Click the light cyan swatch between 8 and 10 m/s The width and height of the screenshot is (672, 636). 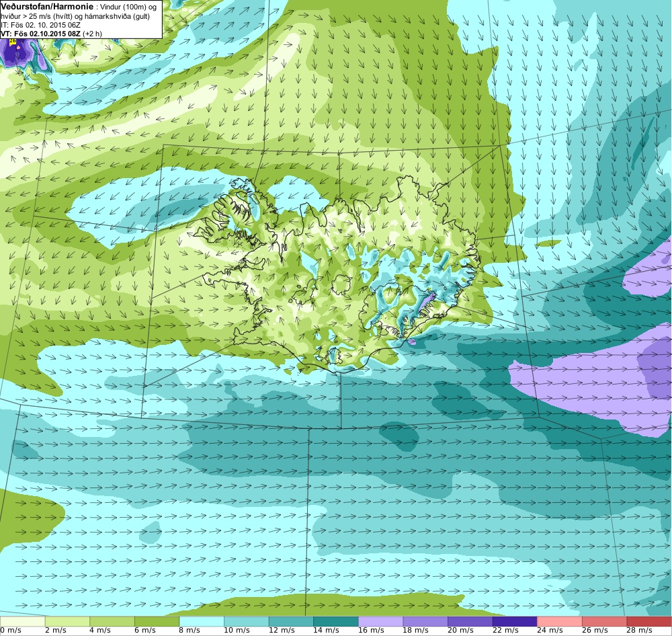[x=202, y=621]
